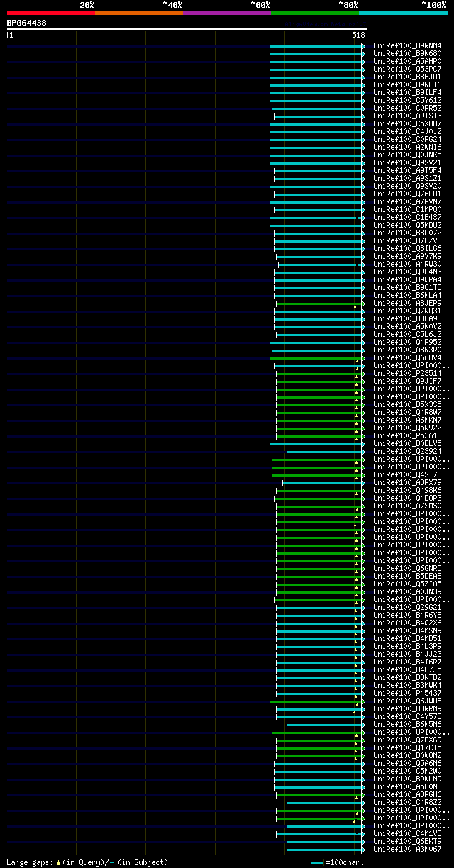The height and width of the screenshot is (868, 454).
Task: Click the 518 end position label
Action: coord(358,35)
